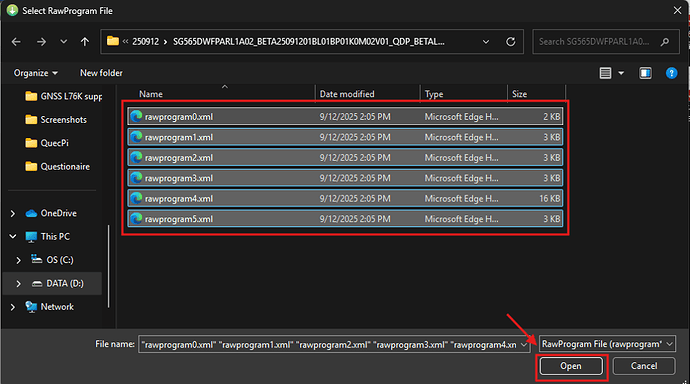The image size is (690, 384).
Task: Click the Cancel button
Action: pyautogui.click(x=644, y=366)
